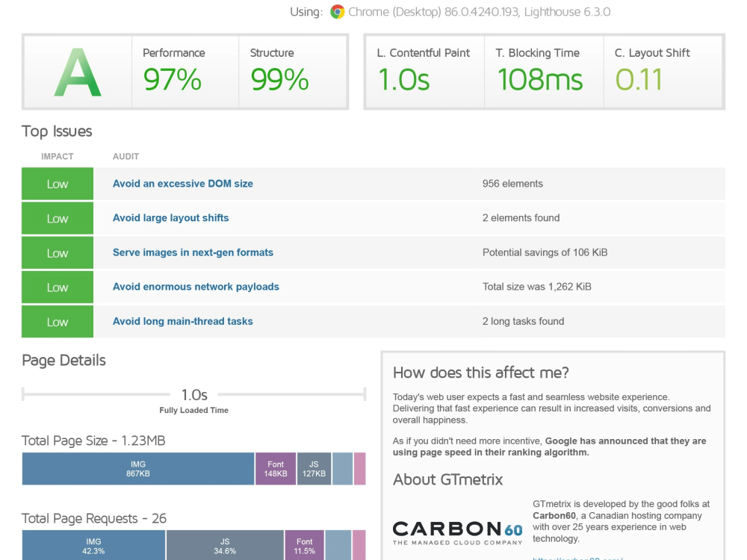This screenshot has height=560, width=747.
Task: Open 'Avoid long main-thread tasks' audit
Action: tap(182, 321)
